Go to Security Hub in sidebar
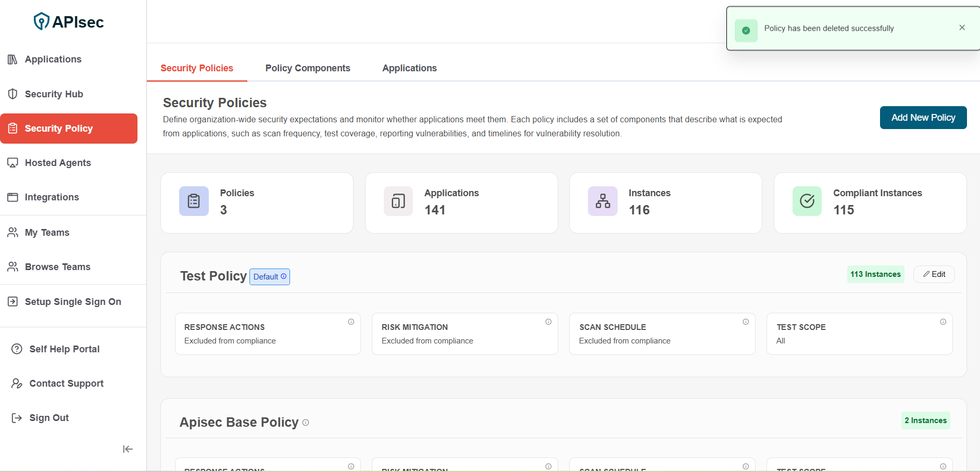The width and height of the screenshot is (980, 472). point(54,94)
